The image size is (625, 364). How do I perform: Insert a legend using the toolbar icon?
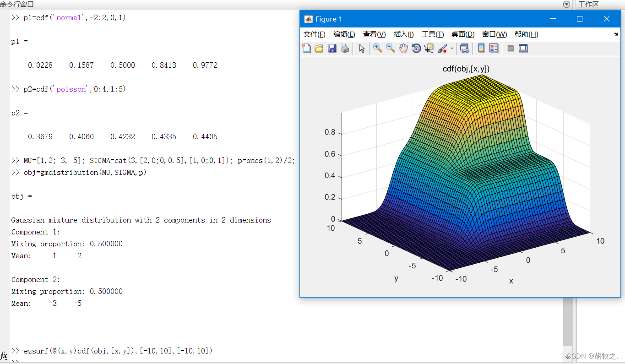coord(494,48)
